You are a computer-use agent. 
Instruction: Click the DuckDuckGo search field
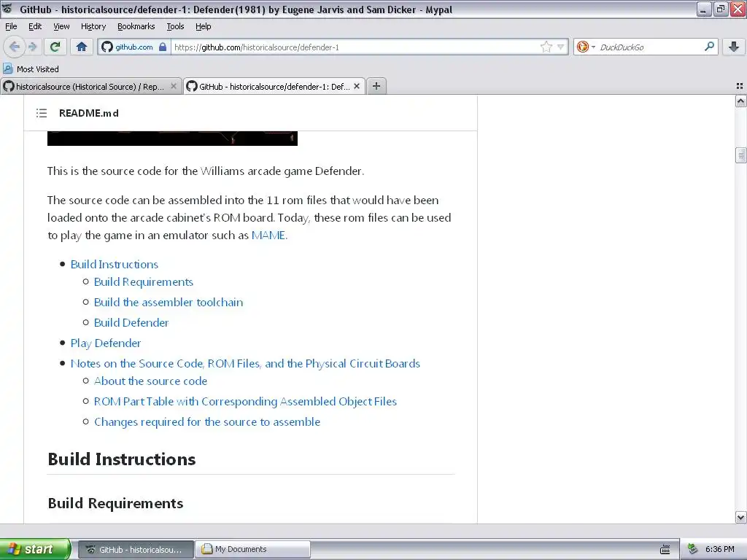pos(649,47)
